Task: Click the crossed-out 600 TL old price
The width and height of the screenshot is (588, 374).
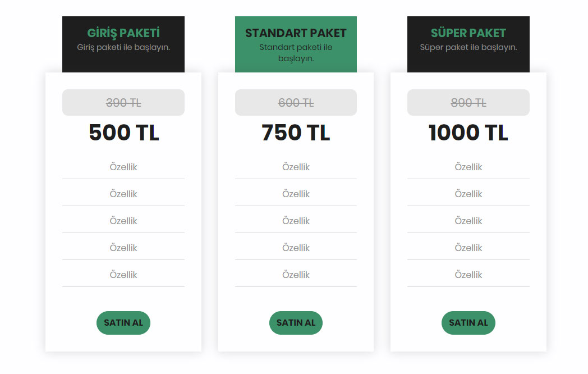Action: [x=296, y=103]
